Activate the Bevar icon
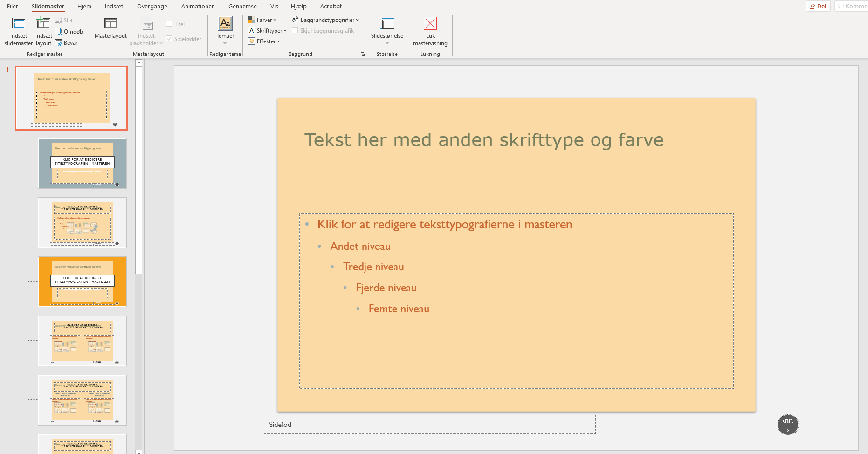The image size is (868, 454). (x=67, y=42)
